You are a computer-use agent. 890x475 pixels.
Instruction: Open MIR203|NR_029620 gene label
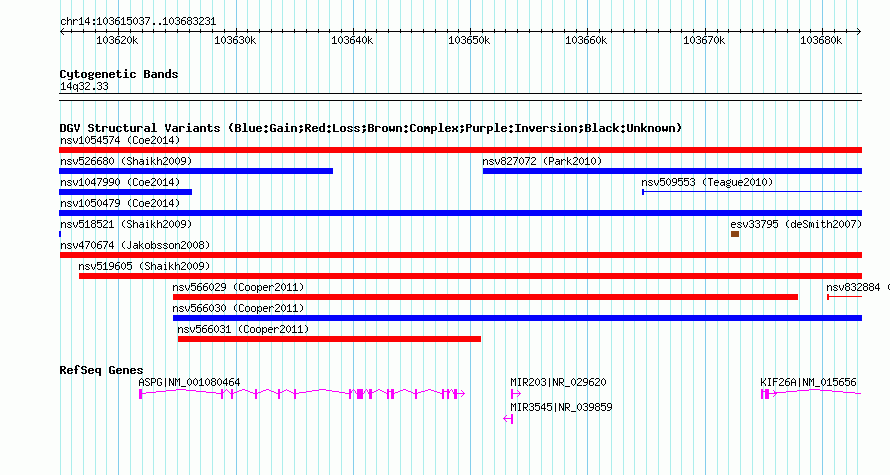point(558,382)
